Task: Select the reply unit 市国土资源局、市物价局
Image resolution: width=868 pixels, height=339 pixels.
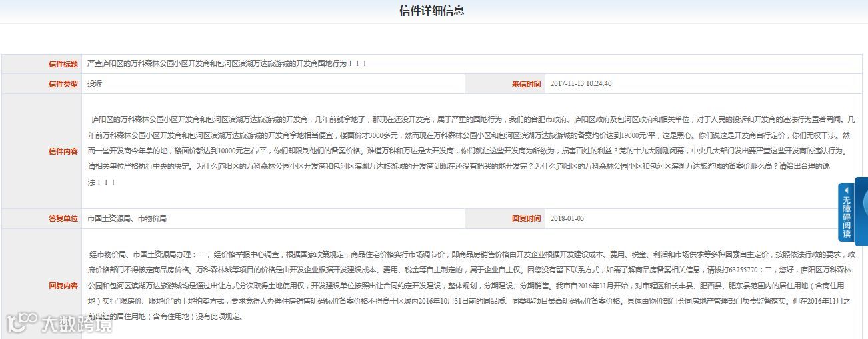Action: [x=127, y=218]
